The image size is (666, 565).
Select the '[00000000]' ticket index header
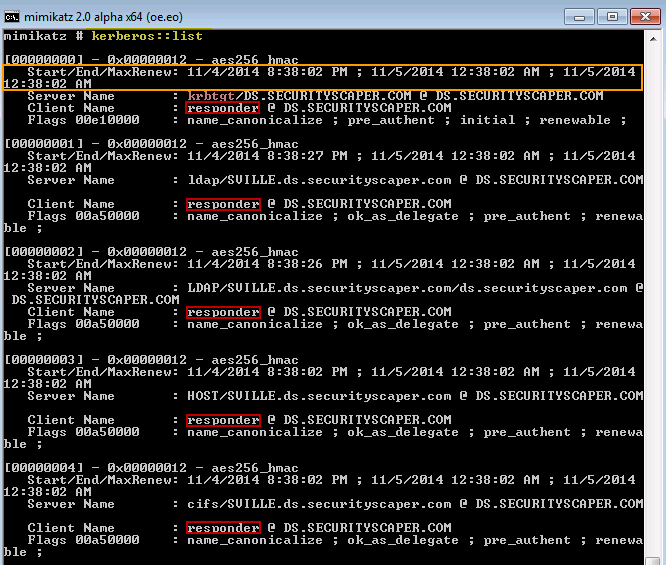pyautogui.click(x=43, y=59)
